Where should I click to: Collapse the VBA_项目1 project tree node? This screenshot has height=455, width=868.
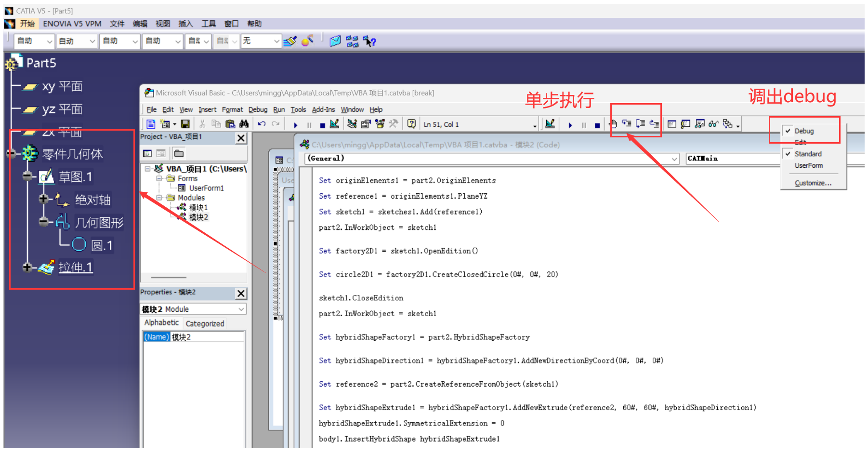[148, 169]
